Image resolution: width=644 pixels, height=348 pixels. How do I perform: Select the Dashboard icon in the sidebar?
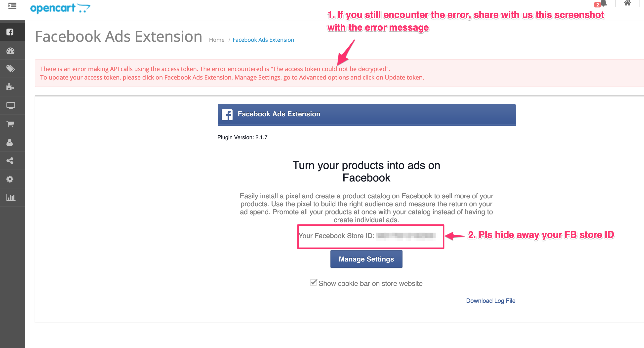coord(10,50)
